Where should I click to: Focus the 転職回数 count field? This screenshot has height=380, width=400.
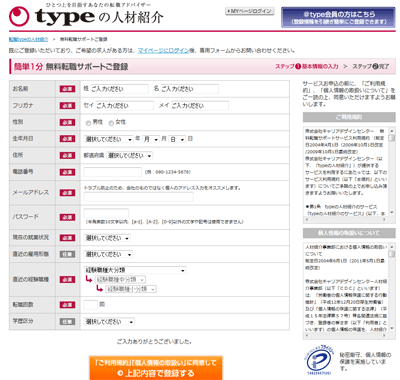click(91, 305)
